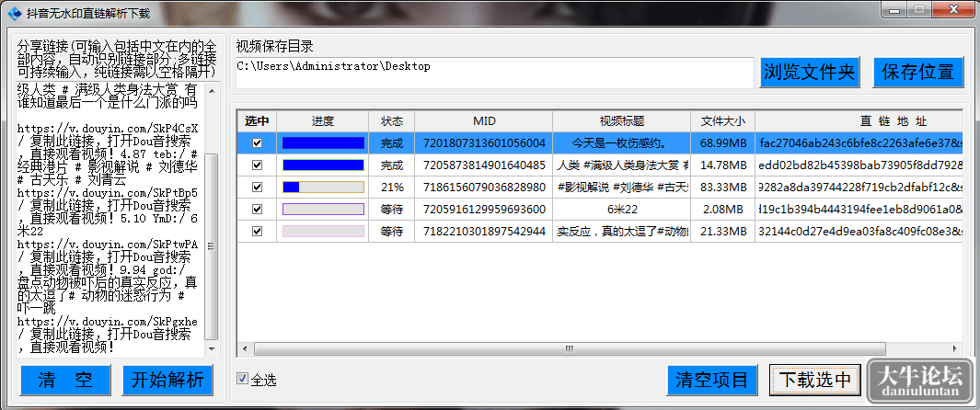Click the share-link text box's scroll down arrow
Screen dimensions: 980x410
tap(212, 348)
